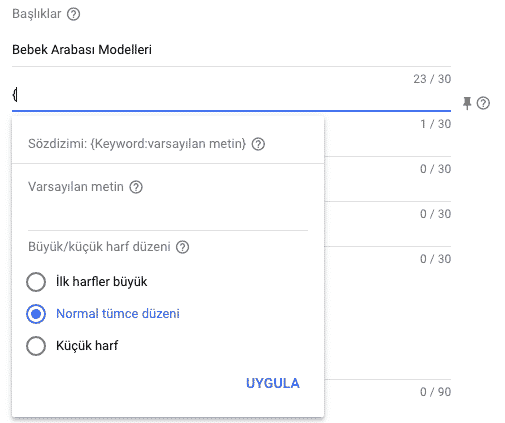Click the Normal tümce düzeni label text
505x423 pixels.
tap(118, 314)
